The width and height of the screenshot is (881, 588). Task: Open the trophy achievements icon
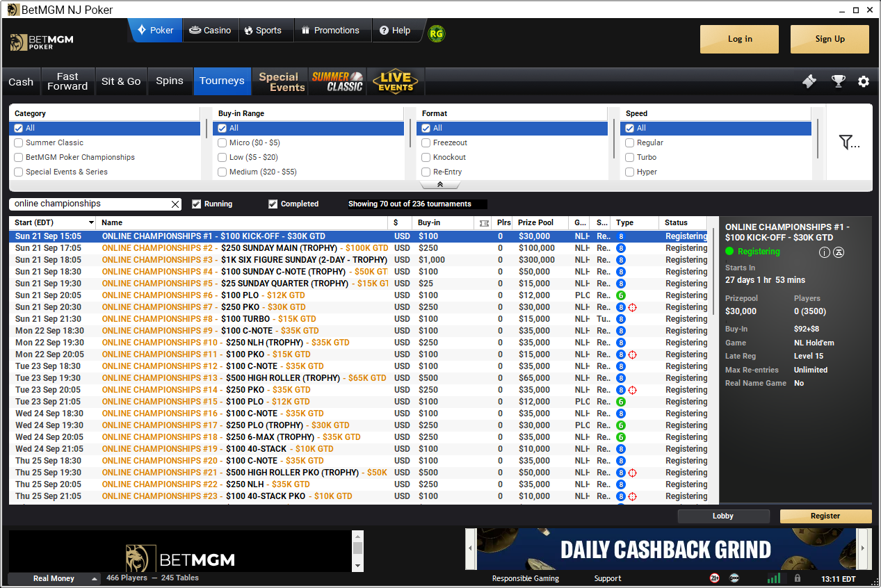[x=838, y=81]
